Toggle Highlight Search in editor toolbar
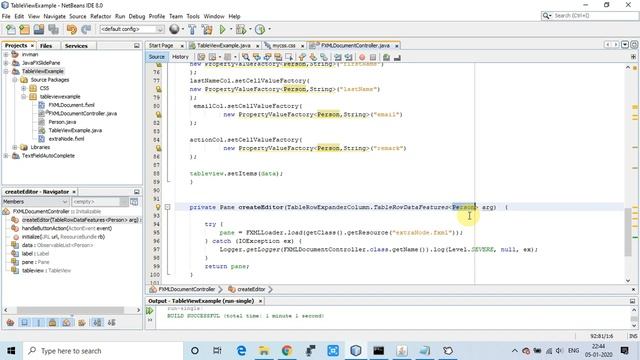The image size is (640, 360). tap(278, 57)
